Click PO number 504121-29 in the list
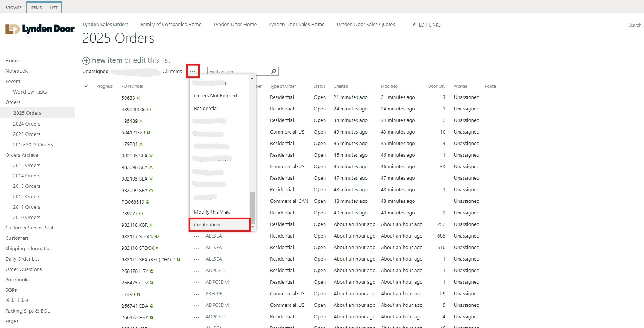This screenshot has width=644, height=328. point(133,132)
